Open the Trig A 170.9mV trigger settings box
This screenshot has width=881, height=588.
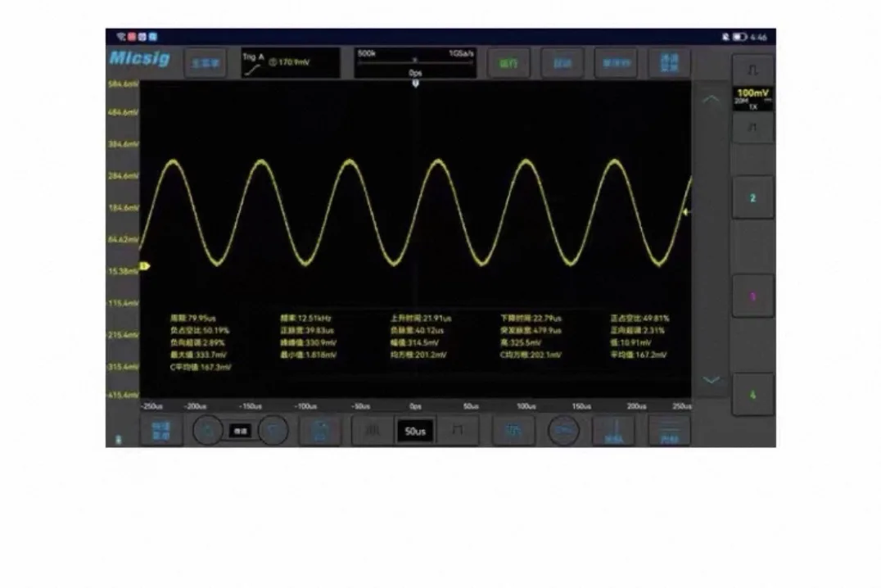(291, 63)
